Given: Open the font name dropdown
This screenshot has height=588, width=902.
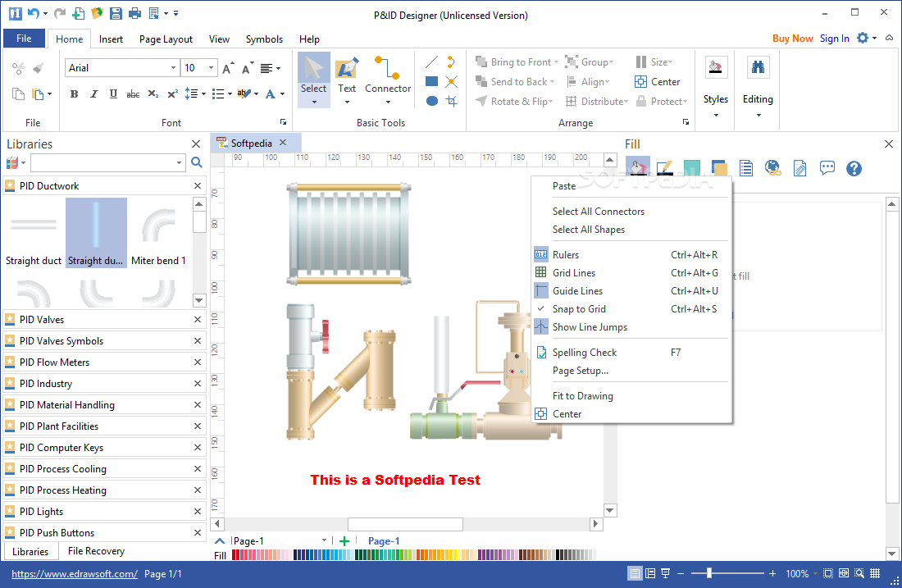Looking at the screenshot, I should (173, 68).
